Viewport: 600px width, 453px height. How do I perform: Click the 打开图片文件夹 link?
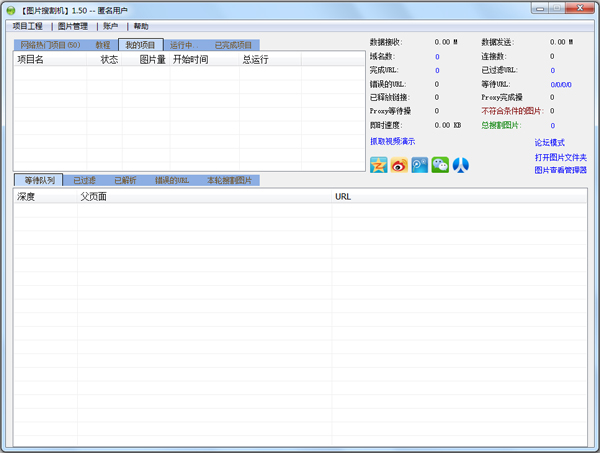(x=560, y=157)
